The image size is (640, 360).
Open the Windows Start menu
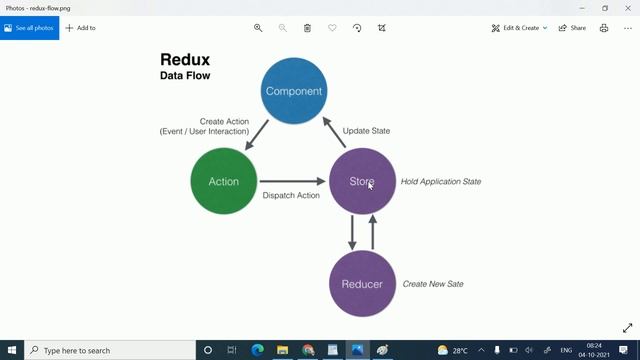tap(12, 350)
